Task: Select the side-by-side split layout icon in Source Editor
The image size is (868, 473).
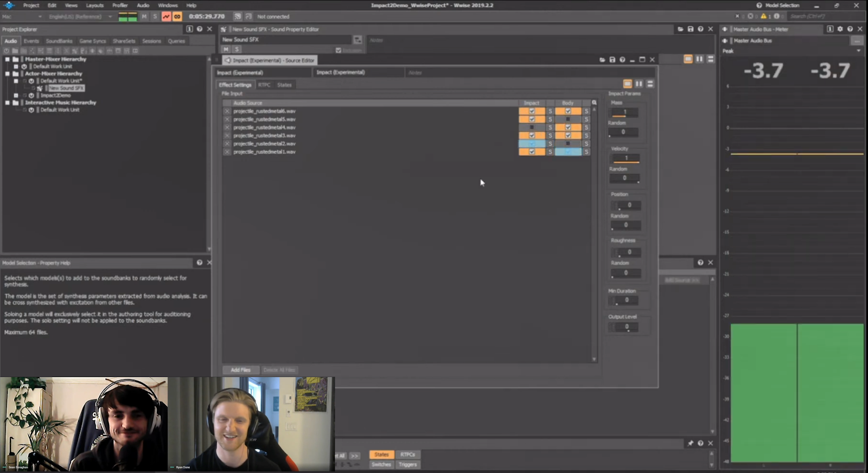Action: click(639, 84)
